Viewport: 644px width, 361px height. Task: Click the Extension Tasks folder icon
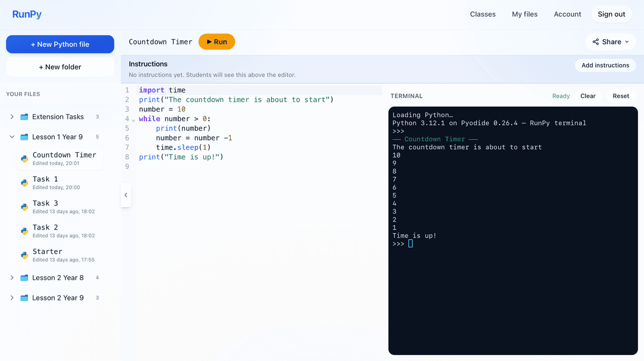pos(24,117)
